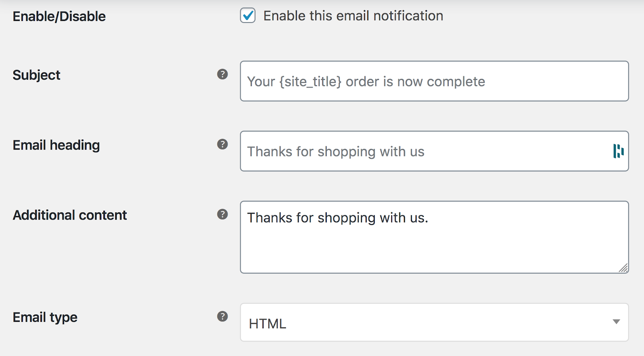Viewport: 644px width, 356px height.
Task: Focus the Email heading input field
Action: point(503,151)
